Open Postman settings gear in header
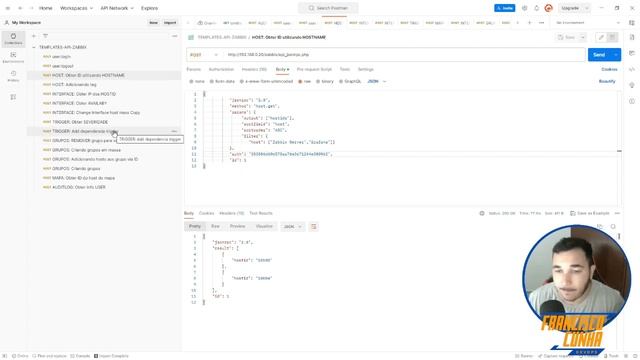This screenshot has width=640, height=360. [524, 8]
